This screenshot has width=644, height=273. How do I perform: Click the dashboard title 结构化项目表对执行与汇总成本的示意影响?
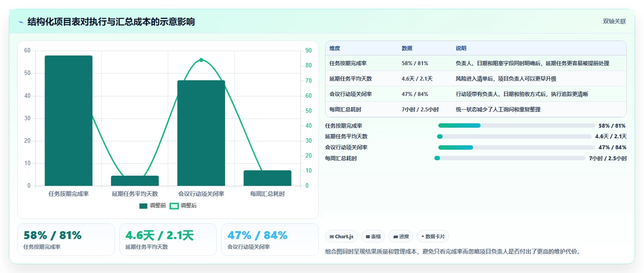[111, 22]
